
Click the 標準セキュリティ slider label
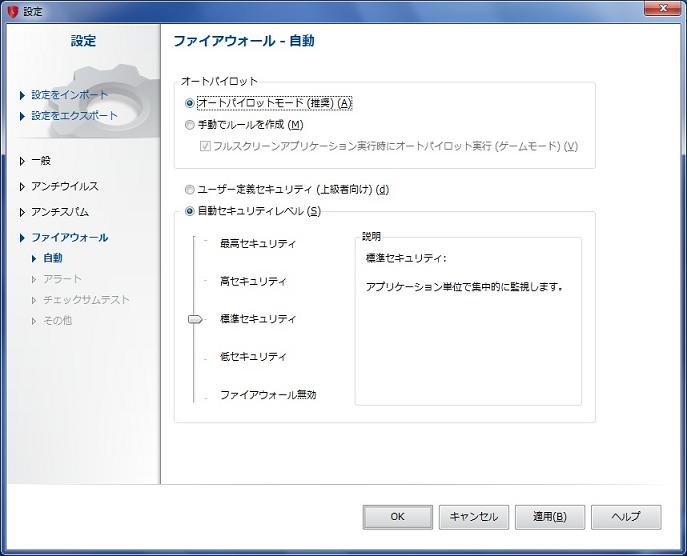point(258,319)
